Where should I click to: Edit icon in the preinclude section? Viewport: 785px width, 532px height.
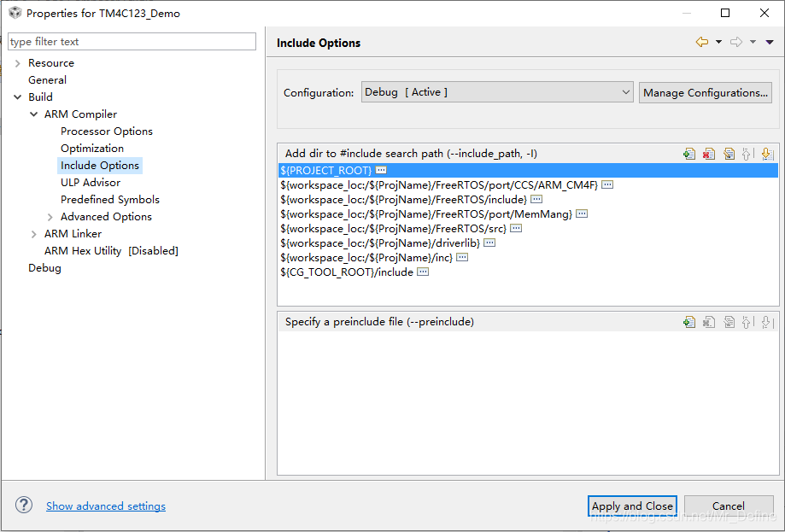coord(729,322)
